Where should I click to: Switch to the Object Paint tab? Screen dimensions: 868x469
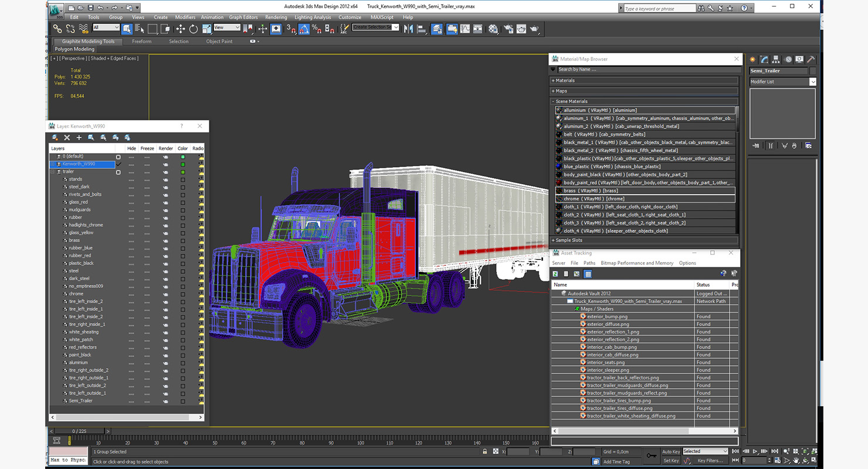(x=219, y=42)
